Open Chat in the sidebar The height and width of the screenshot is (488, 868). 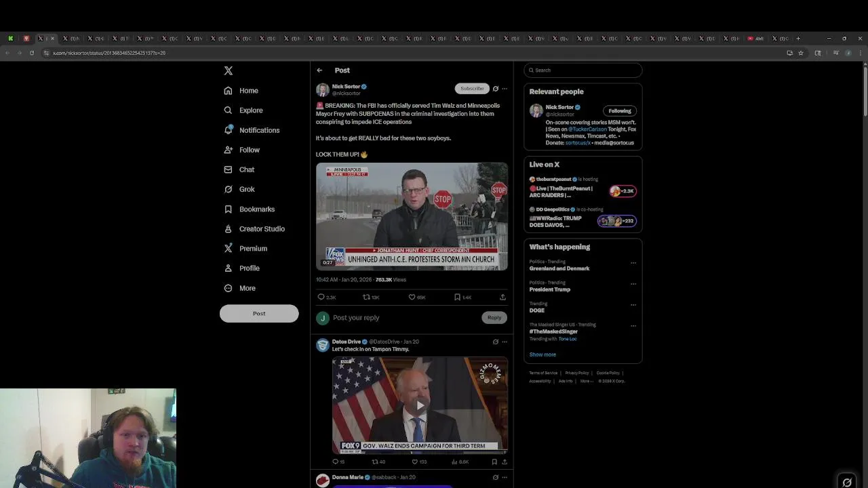click(239, 169)
